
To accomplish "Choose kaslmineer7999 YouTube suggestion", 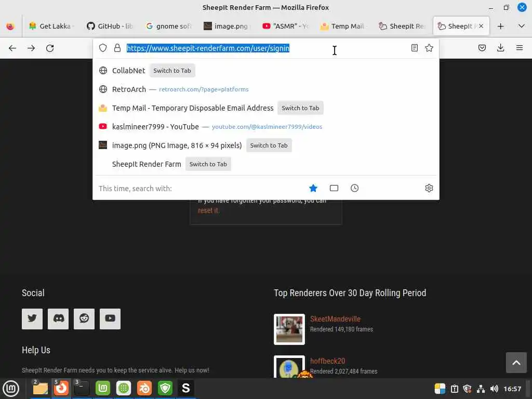I will [x=265, y=127].
